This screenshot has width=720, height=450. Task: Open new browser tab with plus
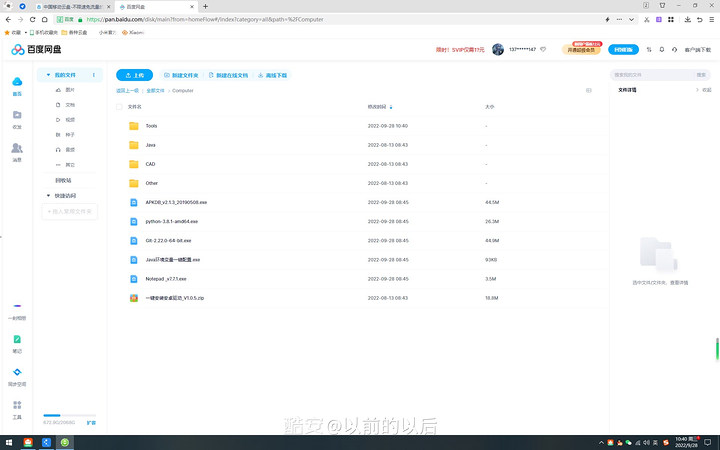coord(205,6)
